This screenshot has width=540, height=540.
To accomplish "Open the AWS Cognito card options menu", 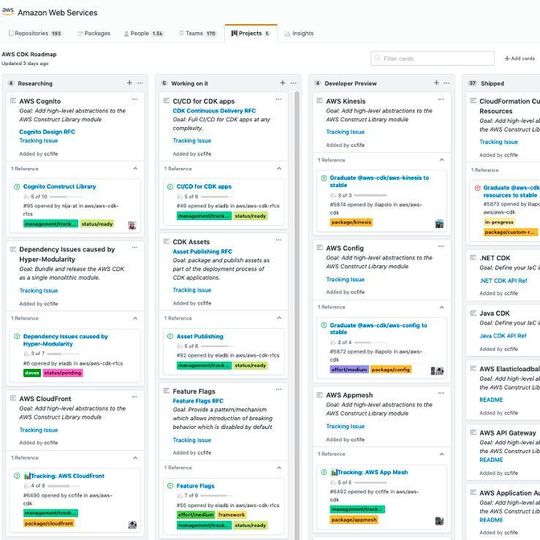I will pyautogui.click(x=135, y=100).
